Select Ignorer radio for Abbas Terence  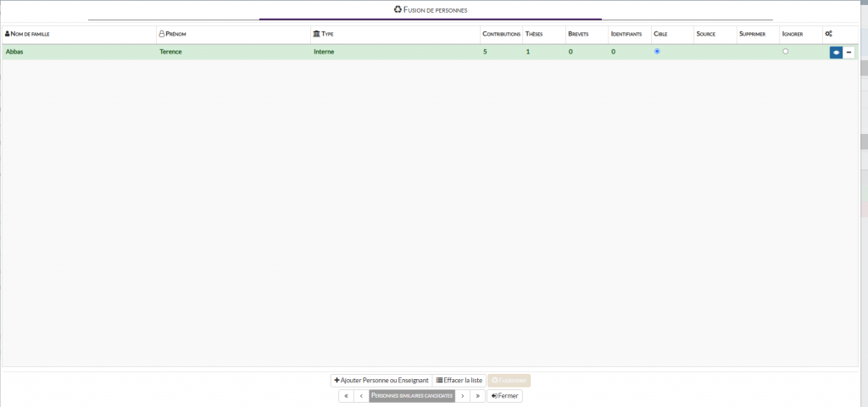click(786, 52)
